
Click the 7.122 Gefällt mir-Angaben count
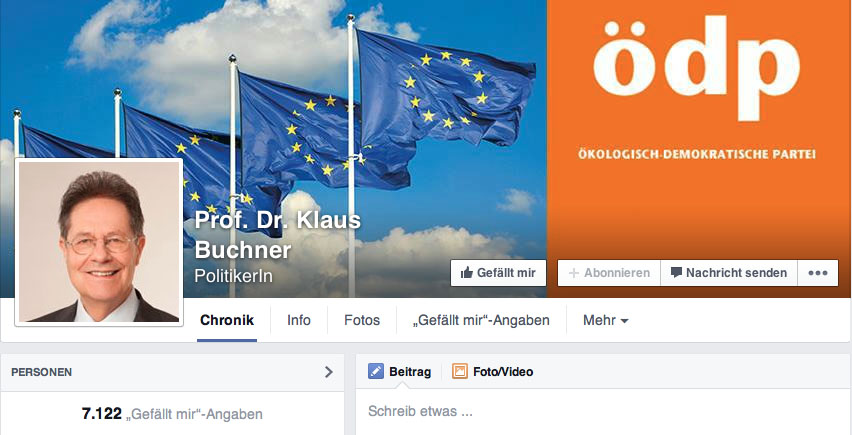[172, 414]
